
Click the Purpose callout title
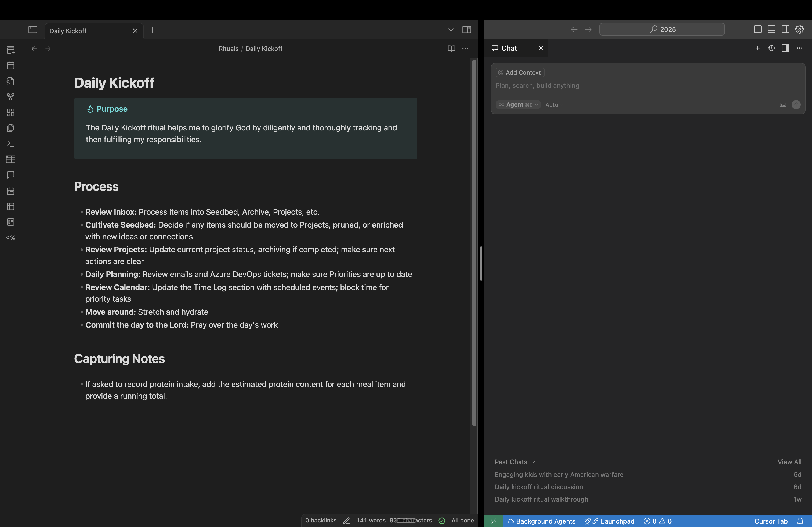[x=112, y=109]
